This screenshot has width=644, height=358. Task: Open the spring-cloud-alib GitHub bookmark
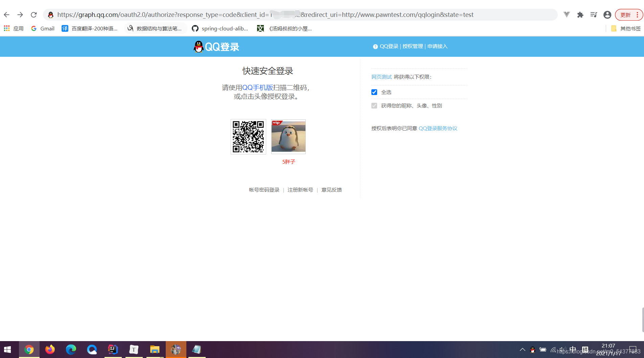coord(220,28)
